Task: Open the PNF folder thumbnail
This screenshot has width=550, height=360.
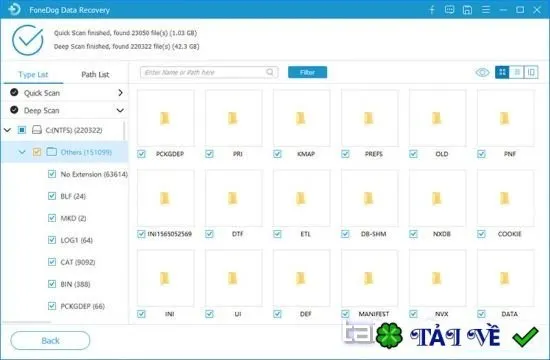Action: tap(505, 118)
